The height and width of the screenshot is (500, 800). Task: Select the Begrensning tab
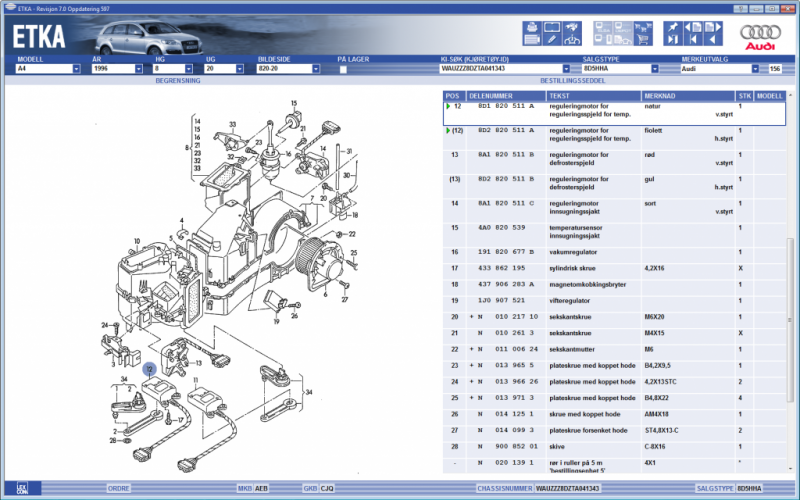click(177, 78)
